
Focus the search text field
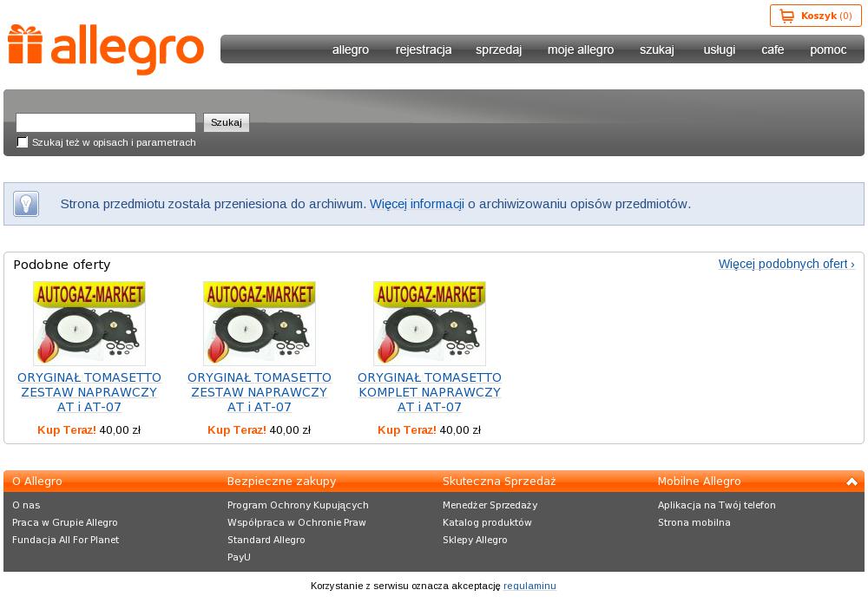coord(106,122)
